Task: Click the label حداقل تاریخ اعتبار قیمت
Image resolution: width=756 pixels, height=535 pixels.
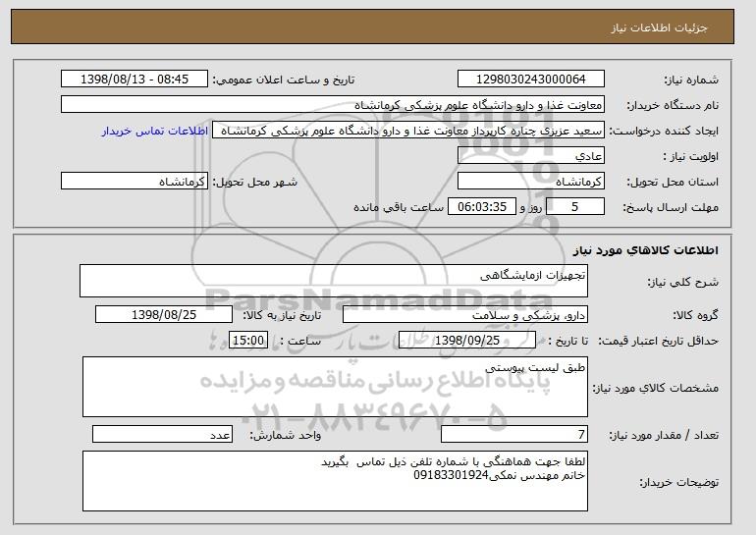Action: pos(659,342)
